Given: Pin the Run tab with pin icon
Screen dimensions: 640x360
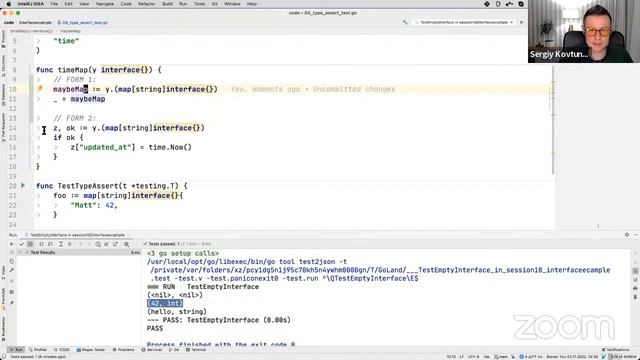Looking at the screenshot, I should pos(11,302).
